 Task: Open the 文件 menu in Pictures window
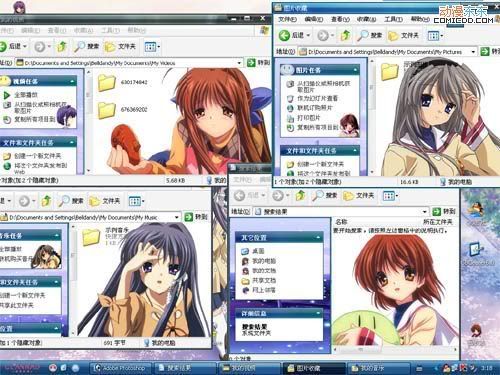(287, 19)
